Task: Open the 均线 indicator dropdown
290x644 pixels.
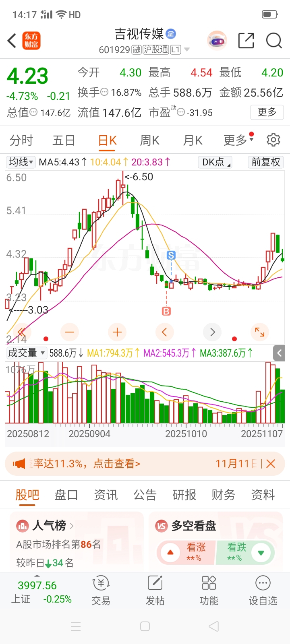Action: click(x=21, y=162)
